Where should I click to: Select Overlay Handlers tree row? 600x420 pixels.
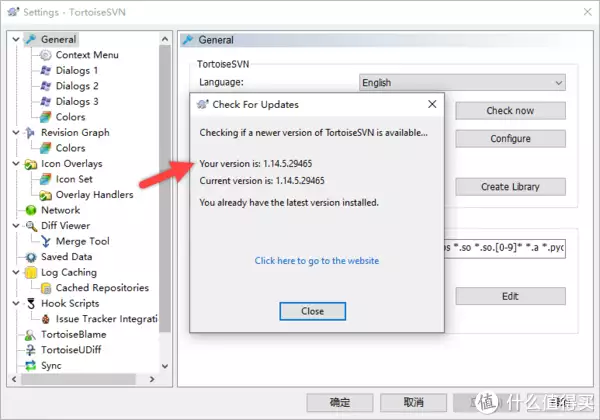95,195
